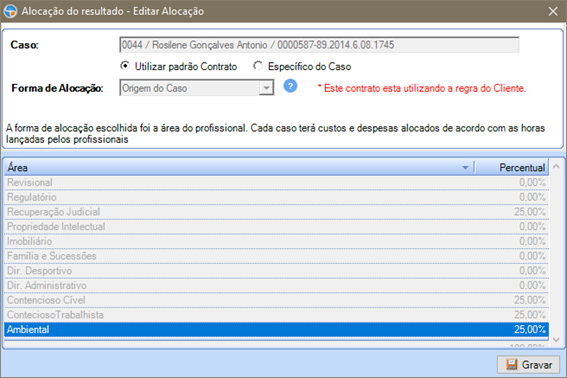This screenshot has height=378, width=567.
Task: Select the highlighted Ambiental row
Action: point(276,330)
